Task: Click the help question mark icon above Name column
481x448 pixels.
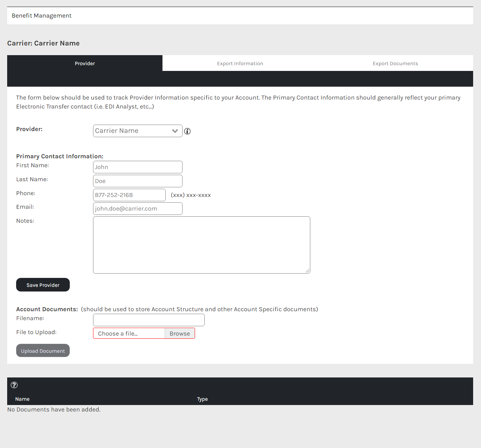Action: click(x=14, y=385)
